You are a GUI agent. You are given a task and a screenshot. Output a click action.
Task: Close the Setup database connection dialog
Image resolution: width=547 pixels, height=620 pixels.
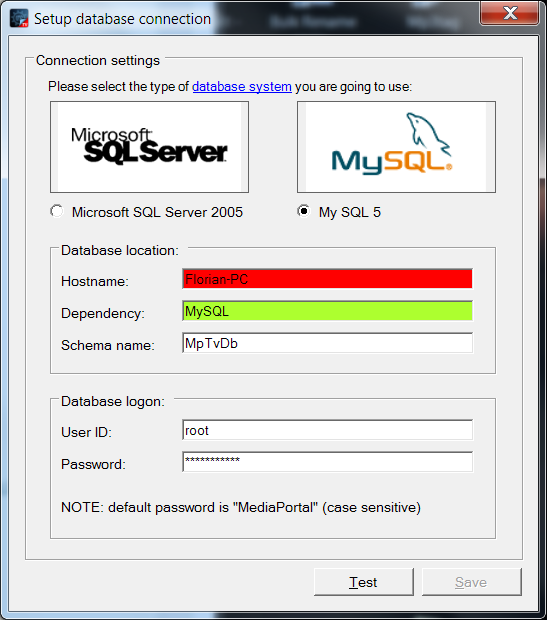(509, 13)
